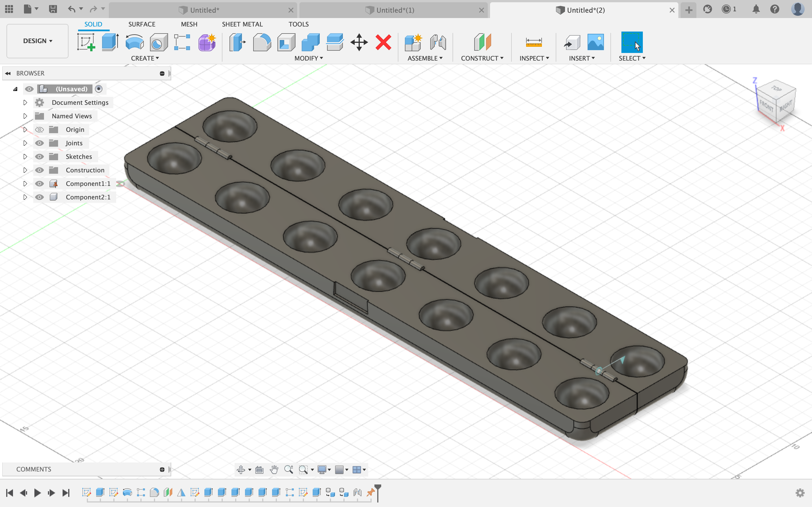Toggle visibility of Component1:1
Image resolution: width=812 pixels, height=507 pixels.
pos(40,183)
